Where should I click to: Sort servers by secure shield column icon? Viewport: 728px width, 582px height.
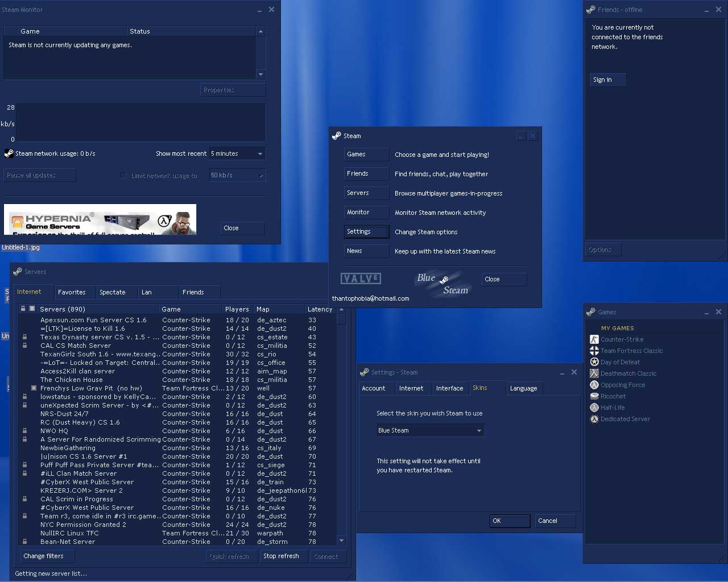pyautogui.click(x=32, y=309)
